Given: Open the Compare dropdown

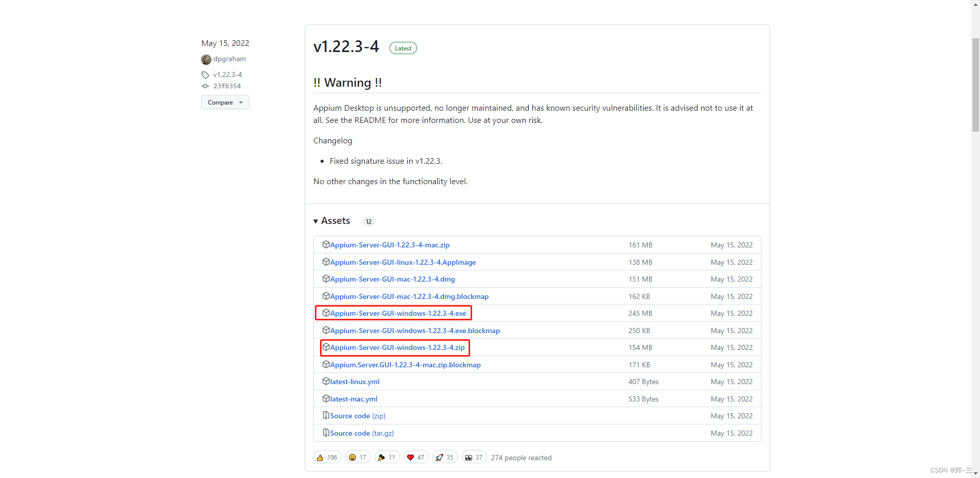Looking at the screenshot, I should tap(225, 103).
